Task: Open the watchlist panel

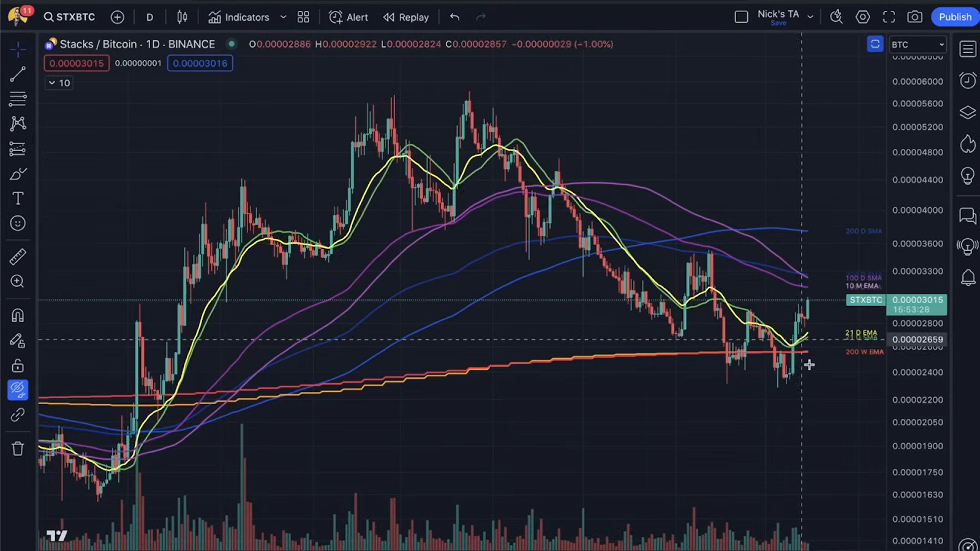Action: (x=968, y=49)
